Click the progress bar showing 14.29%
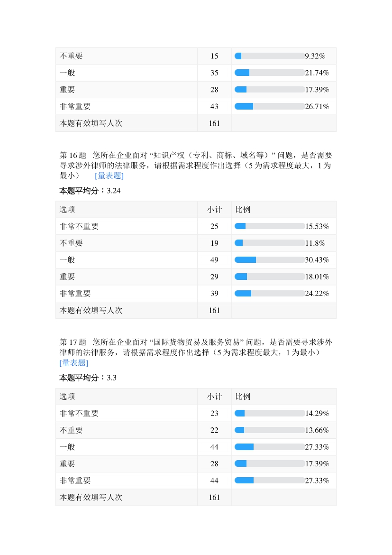The width and height of the screenshot is (392, 555). [x=269, y=414]
